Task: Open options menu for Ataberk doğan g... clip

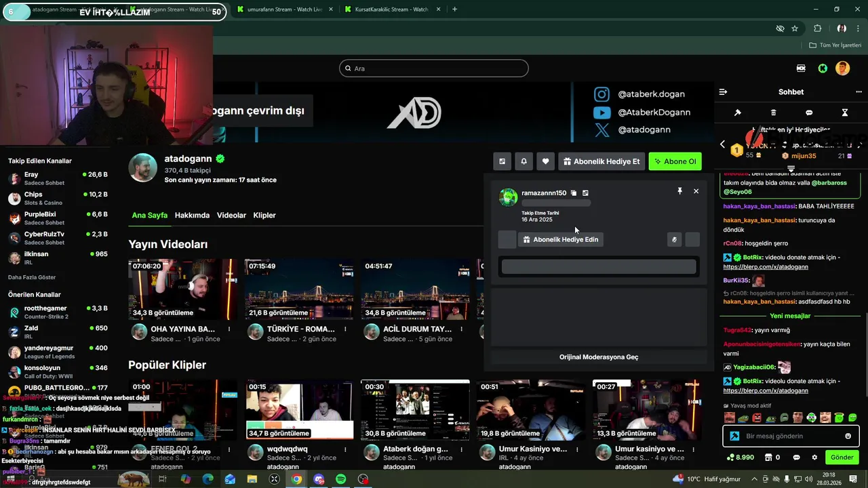Action: coord(462,449)
